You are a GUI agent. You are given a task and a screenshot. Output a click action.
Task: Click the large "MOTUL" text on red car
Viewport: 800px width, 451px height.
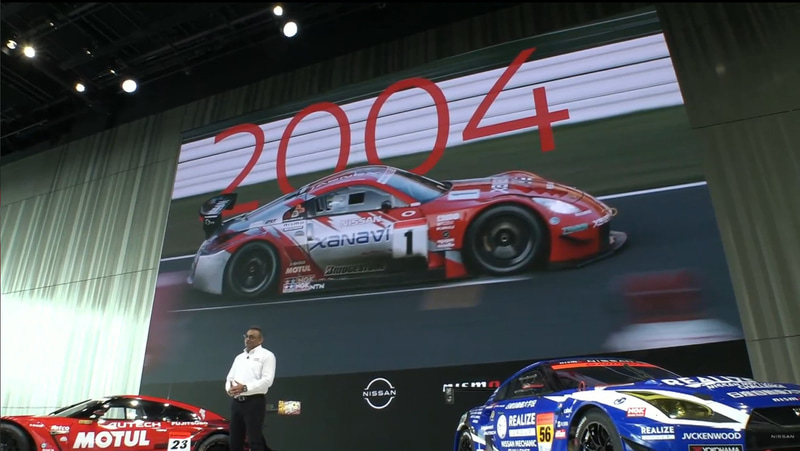[x=111, y=439]
